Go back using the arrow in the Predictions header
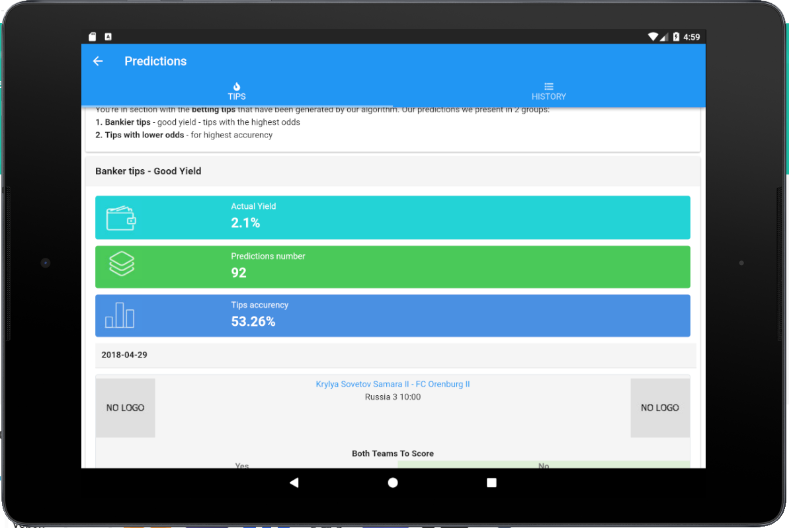This screenshot has height=532, width=789. click(98, 61)
